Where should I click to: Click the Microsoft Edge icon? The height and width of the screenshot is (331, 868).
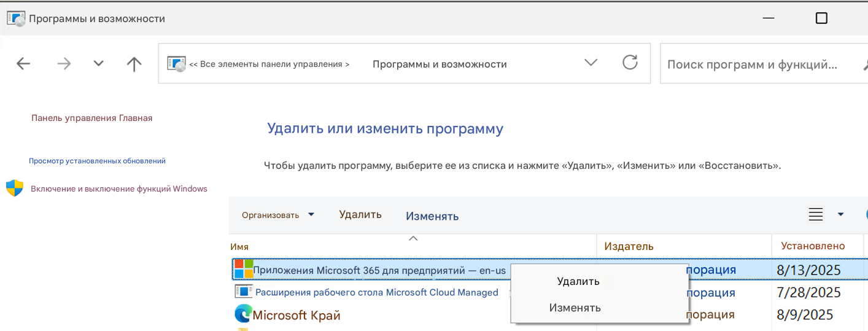[243, 314]
